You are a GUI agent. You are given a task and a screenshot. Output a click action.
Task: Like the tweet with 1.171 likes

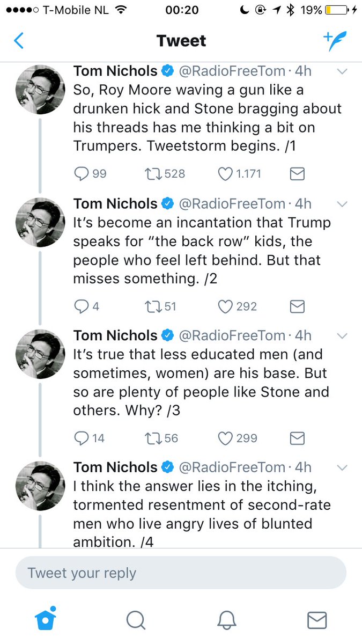tap(225, 174)
